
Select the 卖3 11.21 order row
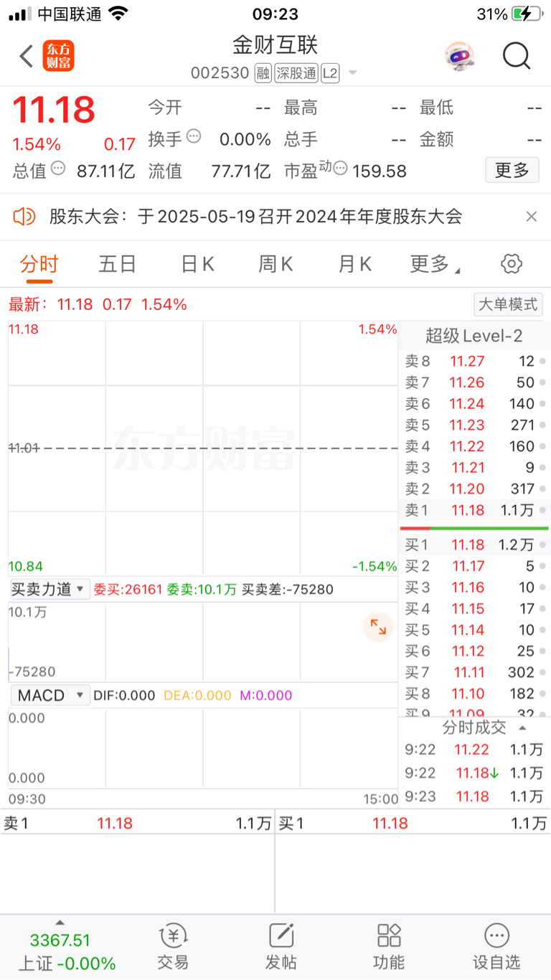474,468
